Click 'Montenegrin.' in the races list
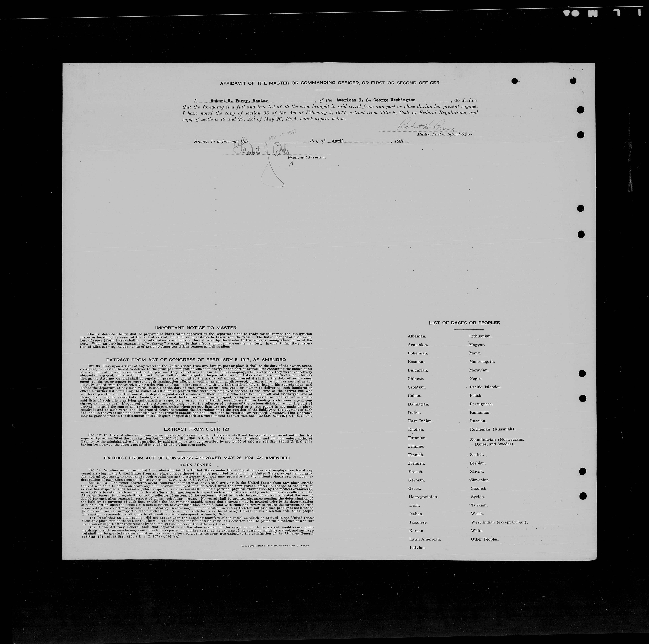This screenshot has width=649, height=644. point(482,362)
